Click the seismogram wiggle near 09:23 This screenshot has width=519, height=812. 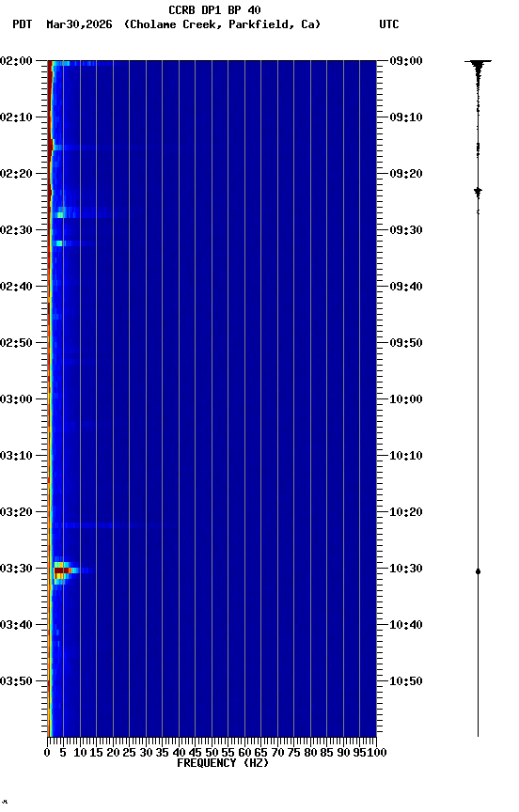[478, 193]
